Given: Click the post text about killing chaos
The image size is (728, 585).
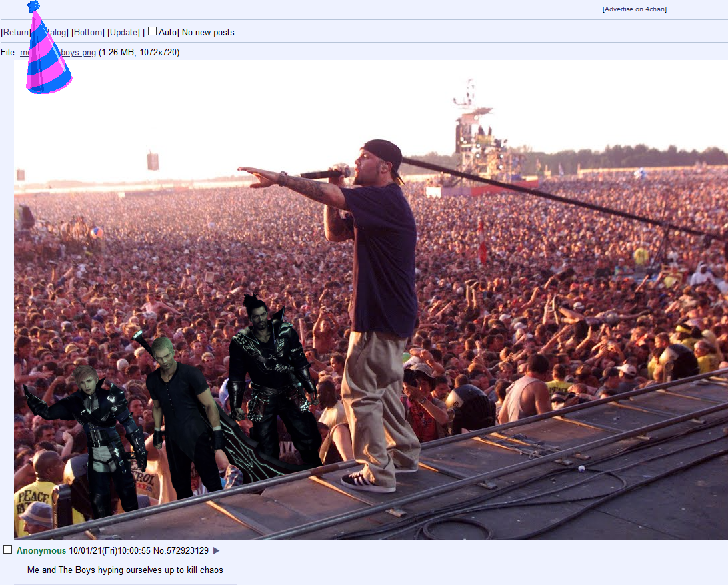Looking at the screenshot, I should point(125,570).
